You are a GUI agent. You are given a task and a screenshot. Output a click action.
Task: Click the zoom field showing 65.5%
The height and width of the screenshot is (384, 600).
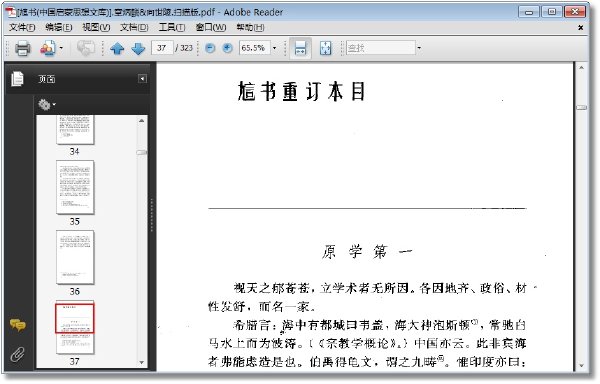254,48
